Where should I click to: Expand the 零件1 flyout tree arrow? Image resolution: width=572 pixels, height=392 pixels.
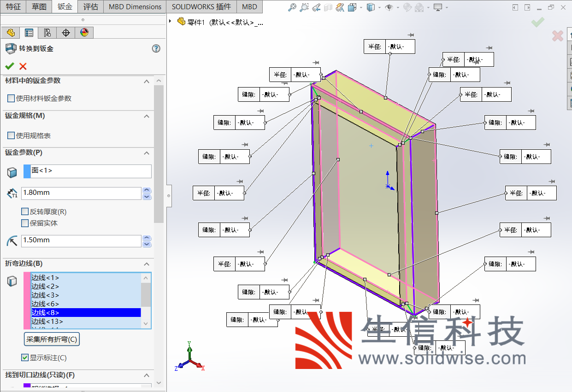point(171,21)
